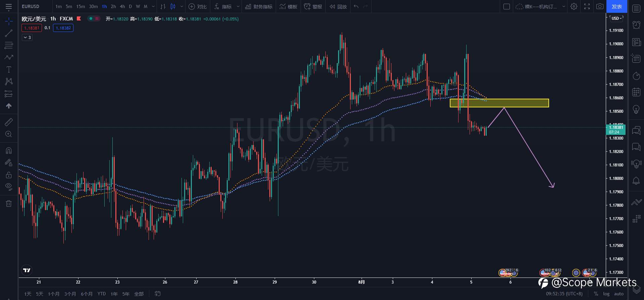Expand the timeframe list dropdown arrow
Viewport: 644px width, 300px height.
[153, 6]
